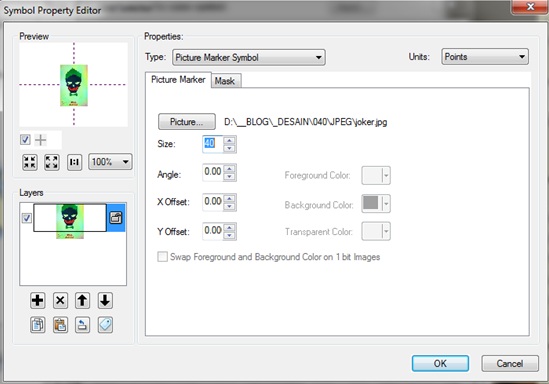Click the X Offset input field

click(x=213, y=202)
